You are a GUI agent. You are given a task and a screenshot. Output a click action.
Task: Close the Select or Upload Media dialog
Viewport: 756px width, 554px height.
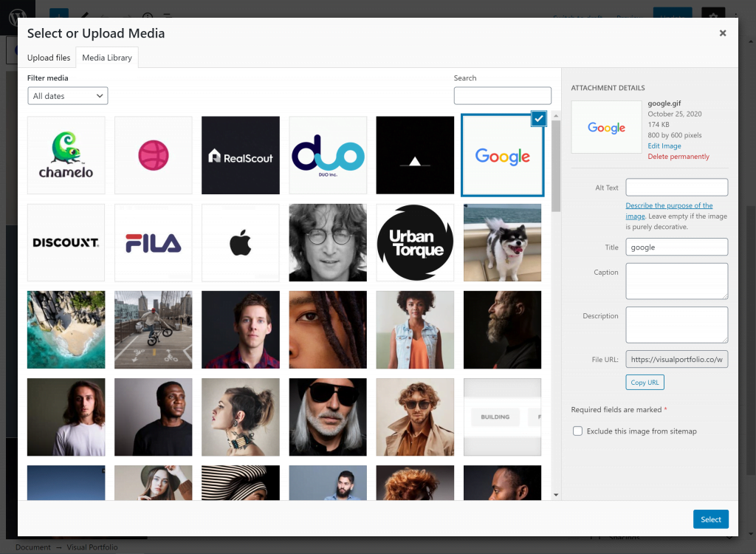[722, 33]
